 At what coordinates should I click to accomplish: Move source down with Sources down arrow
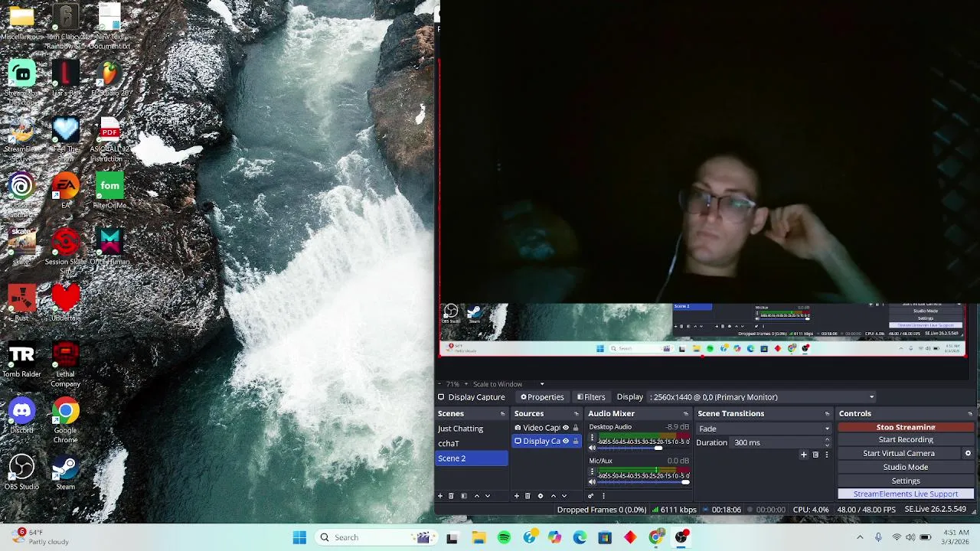[x=564, y=496]
